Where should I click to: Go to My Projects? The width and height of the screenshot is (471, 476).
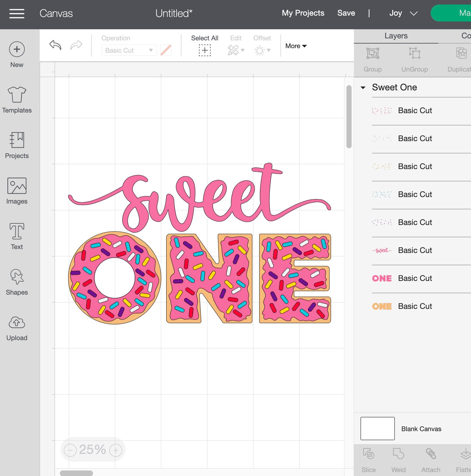[303, 13]
